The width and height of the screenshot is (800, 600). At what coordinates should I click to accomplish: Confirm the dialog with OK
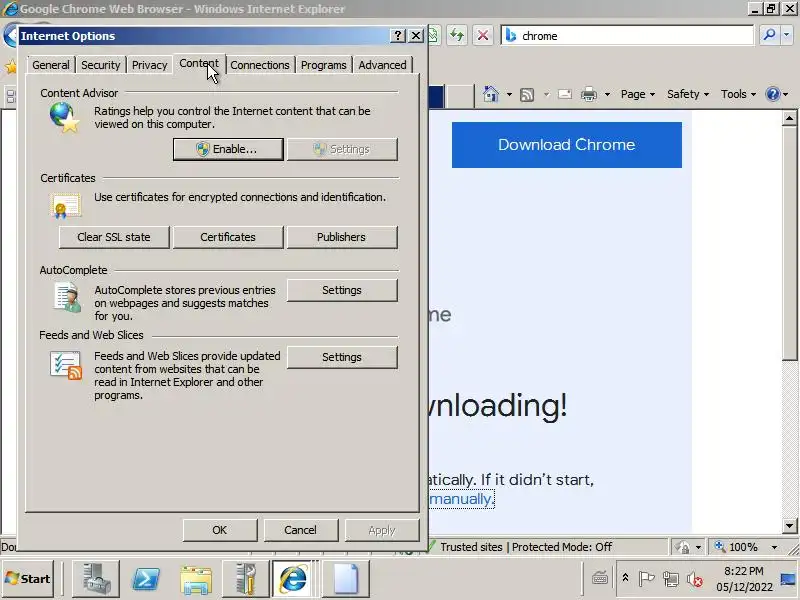(220, 530)
